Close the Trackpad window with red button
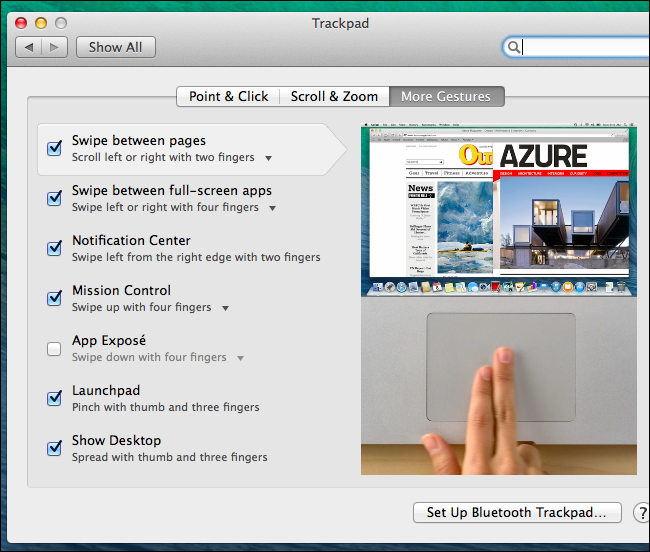The height and width of the screenshot is (552, 650). [21, 23]
